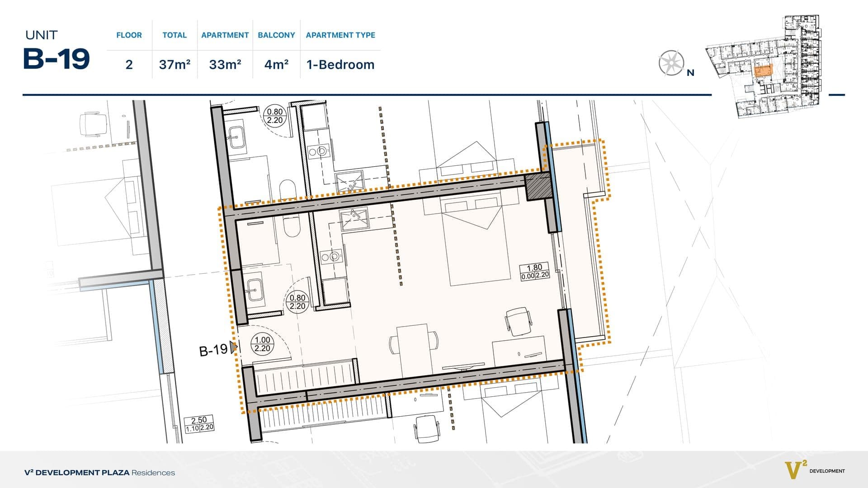This screenshot has height=488, width=868.
Task: Click the TOTAL column header
Action: coord(175,35)
